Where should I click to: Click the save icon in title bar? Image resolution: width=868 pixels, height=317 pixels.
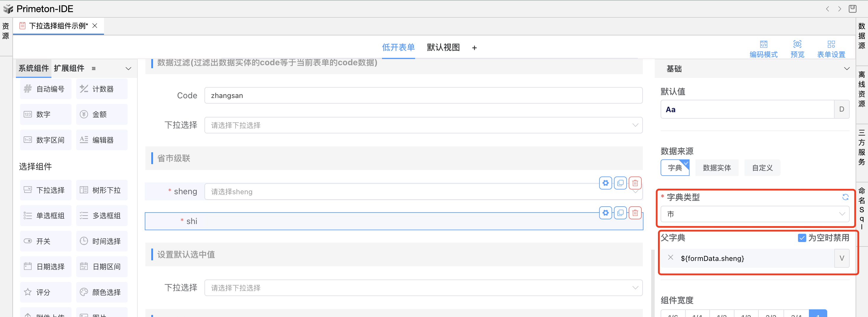click(x=852, y=9)
